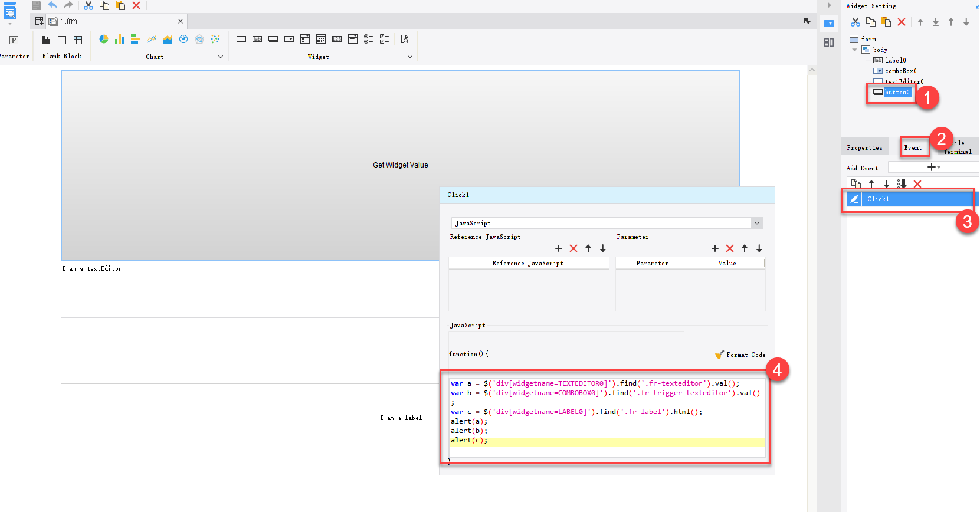Image resolution: width=980 pixels, height=512 pixels.
Task: Select comboBox0 in widget tree
Action: (x=895, y=71)
